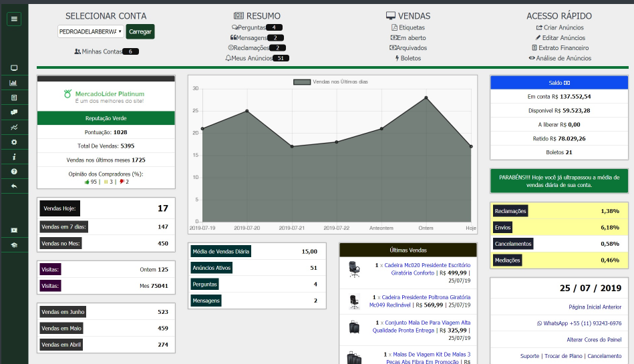Screen dimensions: 634x364
Task: Click the Mediações percentage label
Action: pyautogui.click(x=508, y=260)
